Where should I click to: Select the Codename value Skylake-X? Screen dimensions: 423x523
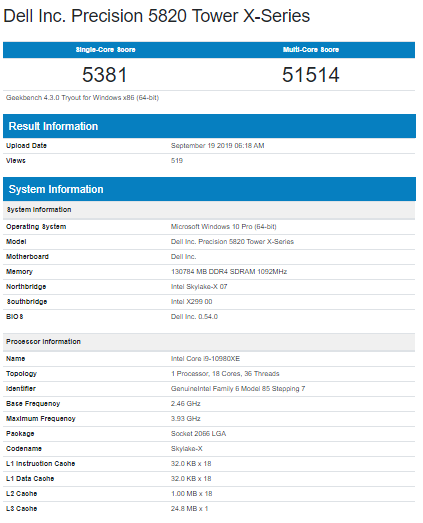(186, 449)
